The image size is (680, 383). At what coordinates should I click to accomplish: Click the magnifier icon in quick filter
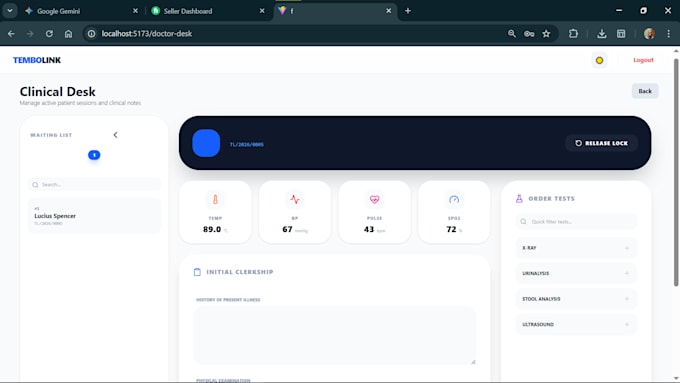[523, 222]
